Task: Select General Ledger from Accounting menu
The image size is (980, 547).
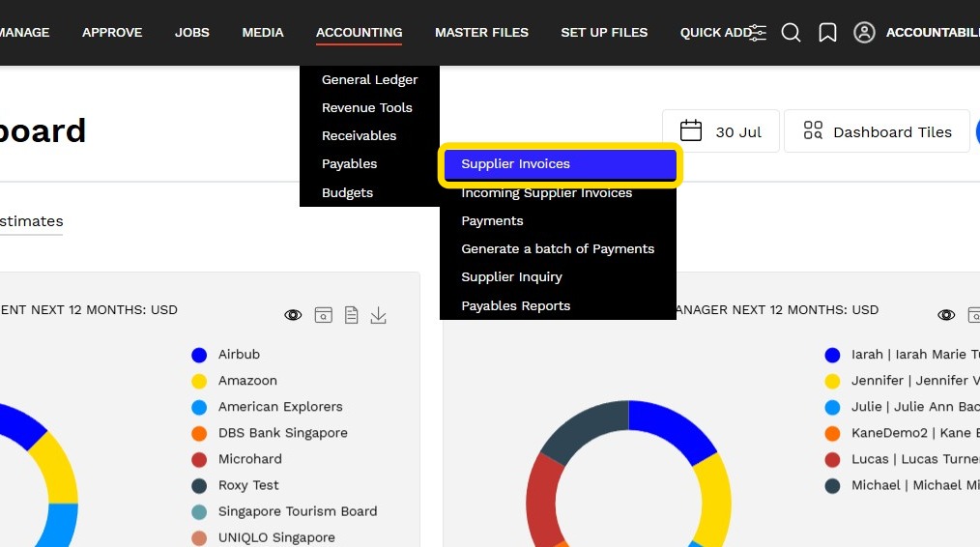Action: click(369, 79)
